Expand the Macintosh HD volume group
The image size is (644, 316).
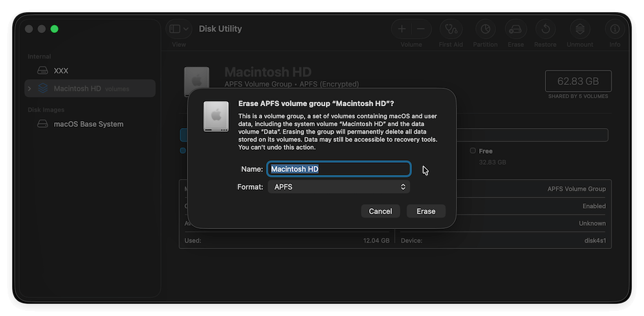tap(29, 88)
